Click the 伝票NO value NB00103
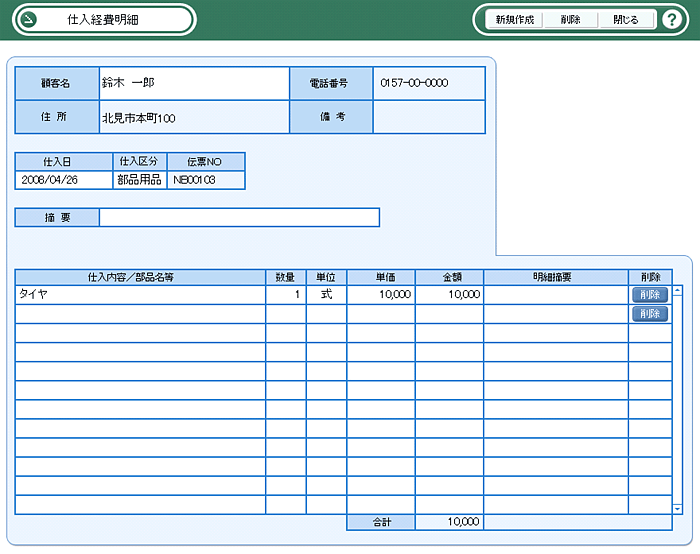This screenshot has height=554, width=700. (205, 181)
